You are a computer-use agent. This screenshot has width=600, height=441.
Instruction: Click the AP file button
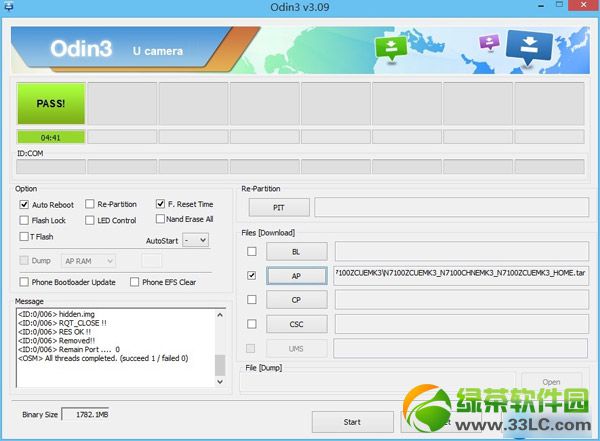point(297,276)
